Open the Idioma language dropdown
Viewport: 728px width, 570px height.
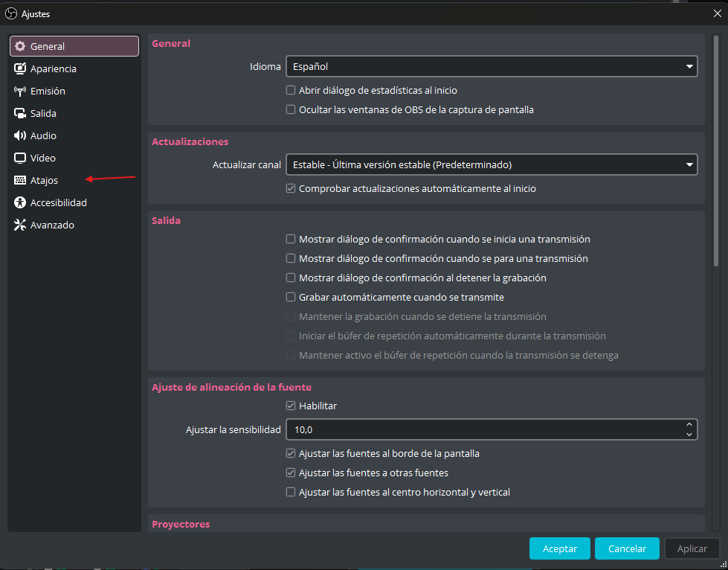[x=492, y=66]
